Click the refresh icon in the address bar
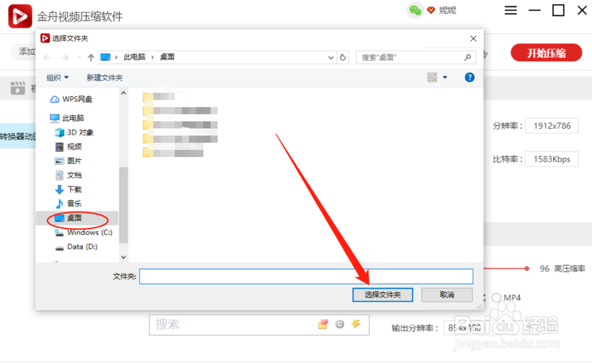 coord(343,57)
